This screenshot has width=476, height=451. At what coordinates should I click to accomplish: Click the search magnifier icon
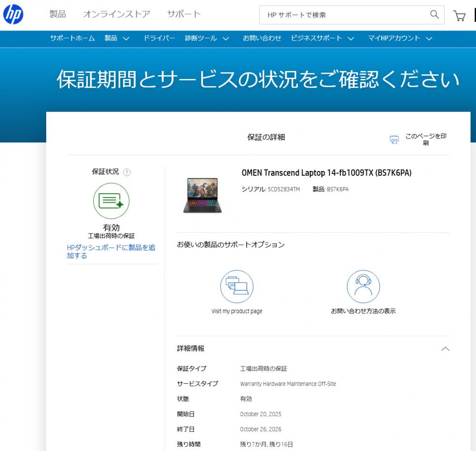coord(434,15)
